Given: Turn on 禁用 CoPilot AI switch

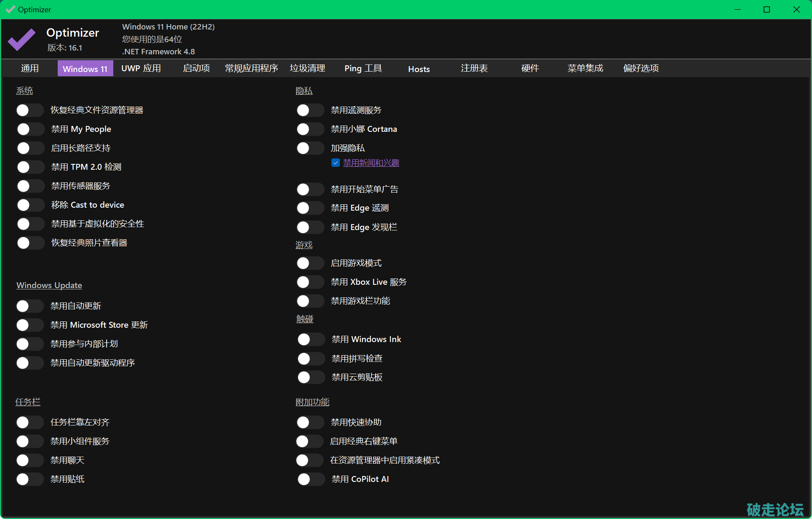Looking at the screenshot, I should pyautogui.click(x=311, y=479).
